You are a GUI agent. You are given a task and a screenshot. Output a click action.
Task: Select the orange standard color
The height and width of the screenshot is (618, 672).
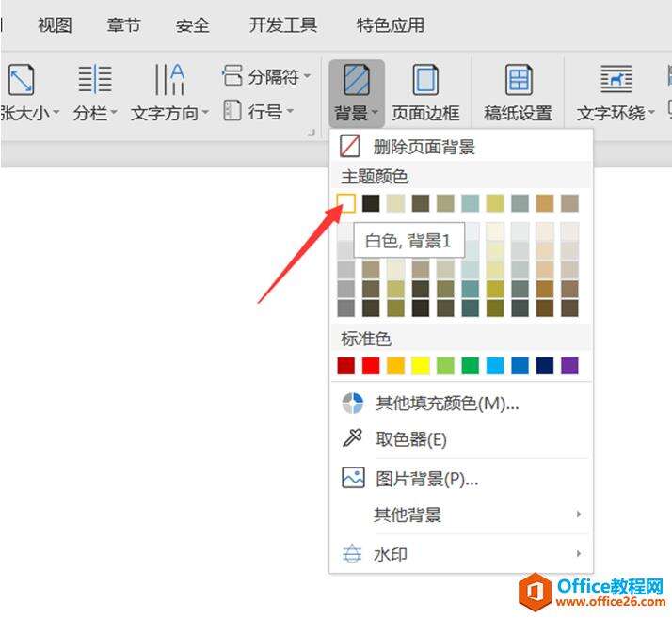(395, 366)
